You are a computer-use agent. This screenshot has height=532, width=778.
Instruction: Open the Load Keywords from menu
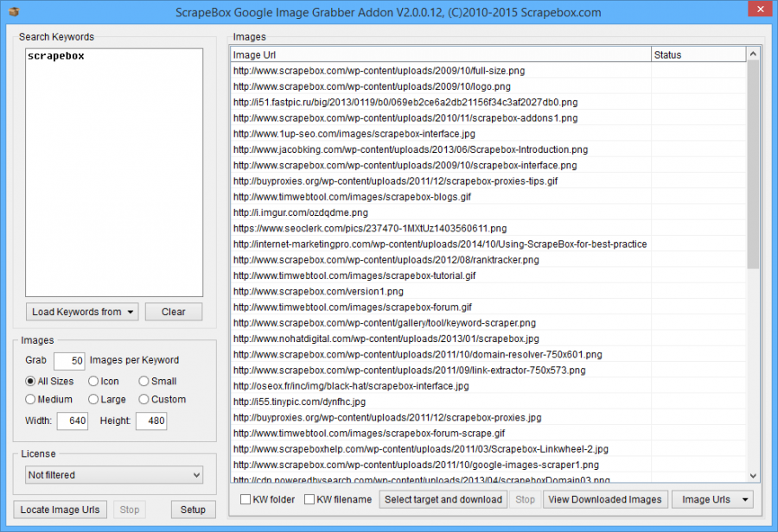pos(81,312)
